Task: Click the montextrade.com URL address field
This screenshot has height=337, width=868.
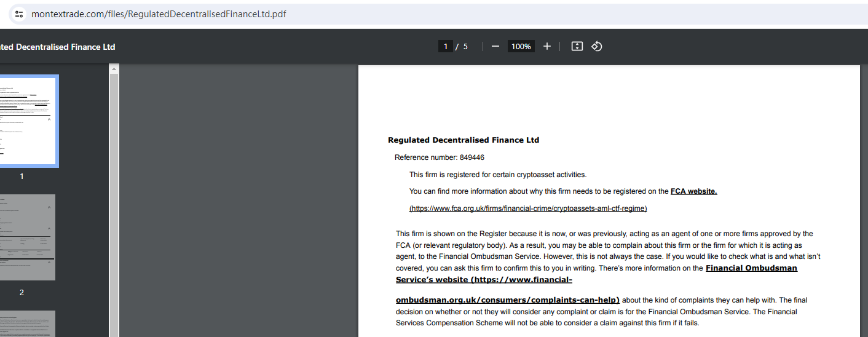Action: 159,14
